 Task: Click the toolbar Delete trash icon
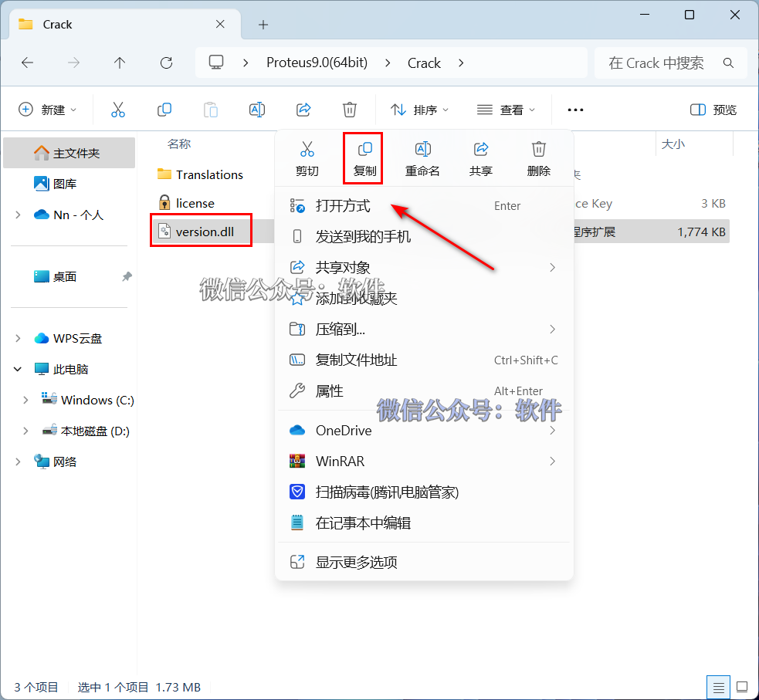pyautogui.click(x=350, y=110)
